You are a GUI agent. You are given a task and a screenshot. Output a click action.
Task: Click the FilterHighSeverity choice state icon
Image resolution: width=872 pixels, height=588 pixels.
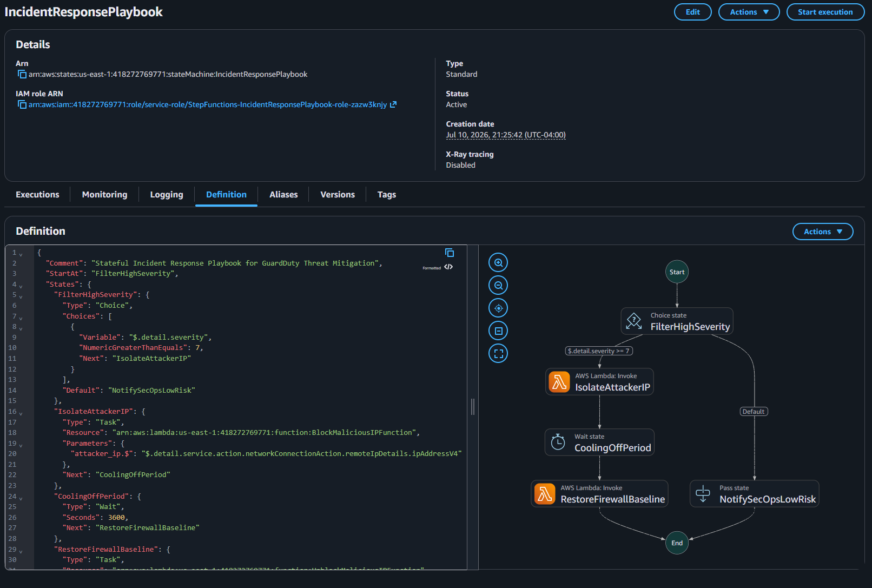point(634,321)
